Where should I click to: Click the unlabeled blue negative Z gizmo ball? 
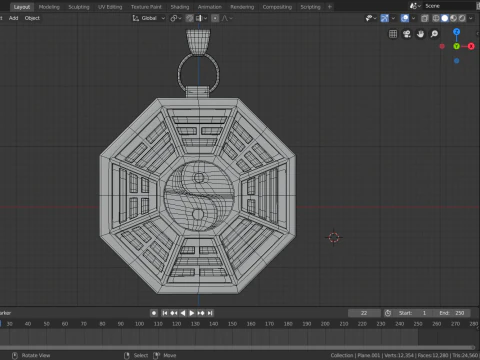(456, 61)
